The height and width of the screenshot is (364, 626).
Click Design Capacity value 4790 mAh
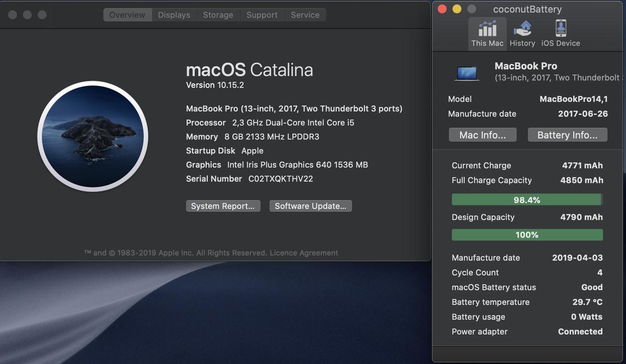[582, 217]
